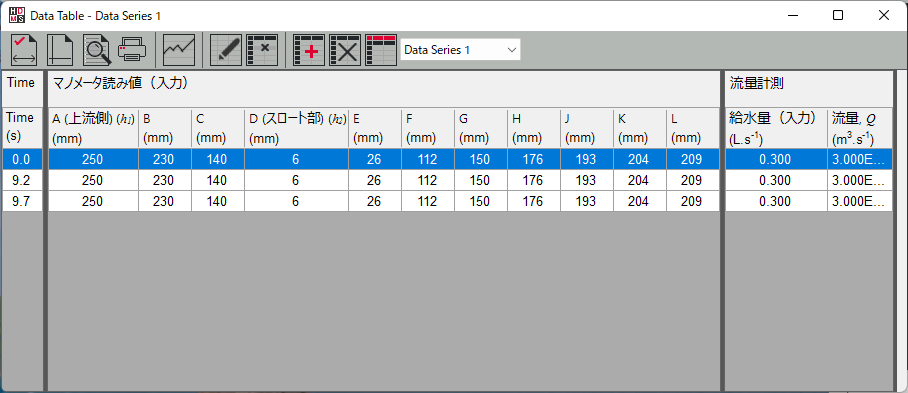Click cell 176 in the 9.7 row
This screenshot has width=908, height=393.
coord(534,201)
